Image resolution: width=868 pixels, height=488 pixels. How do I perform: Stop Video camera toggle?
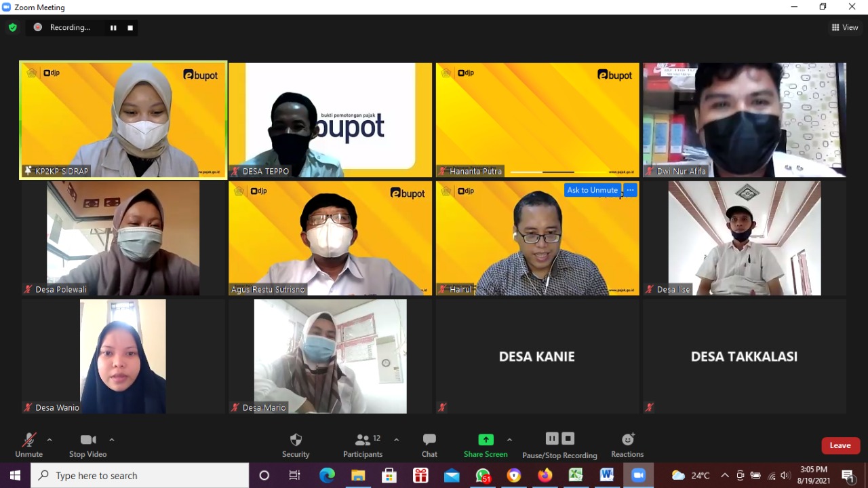pos(87,445)
